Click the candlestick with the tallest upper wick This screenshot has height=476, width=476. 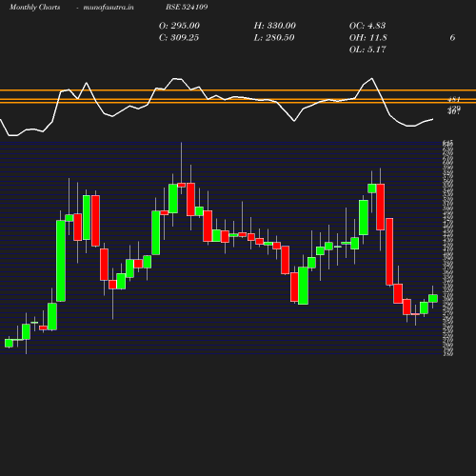(182, 185)
